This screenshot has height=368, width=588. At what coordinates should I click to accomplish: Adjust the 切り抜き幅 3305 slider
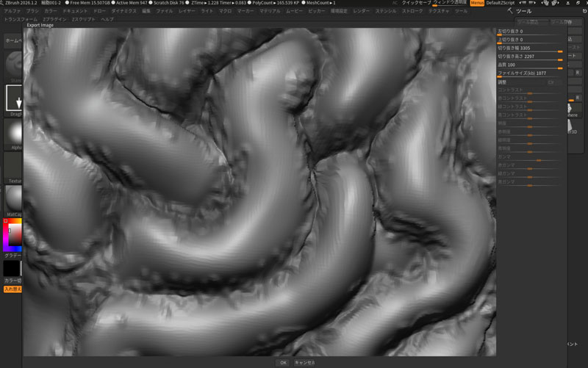coord(530,48)
